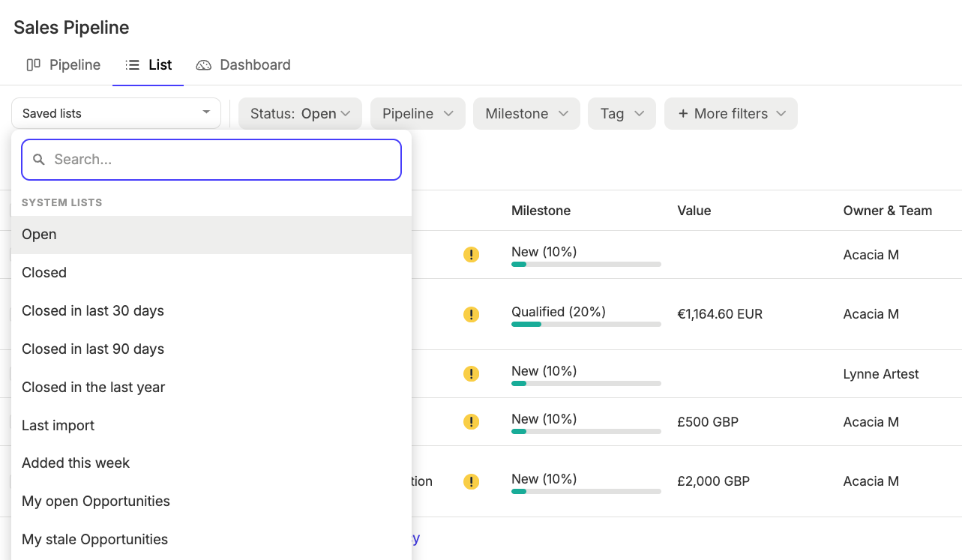Pick Closed in last 30 days
Image resolution: width=962 pixels, height=560 pixels.
point(211,311)
